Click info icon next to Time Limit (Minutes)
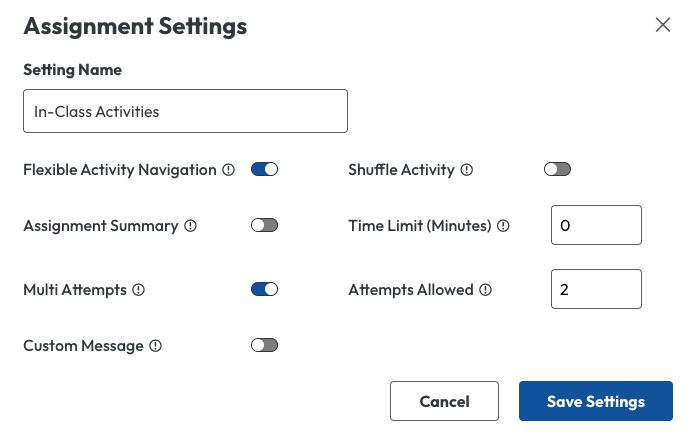Viewport: 692px width, 443px height. (x=503, y=226)
